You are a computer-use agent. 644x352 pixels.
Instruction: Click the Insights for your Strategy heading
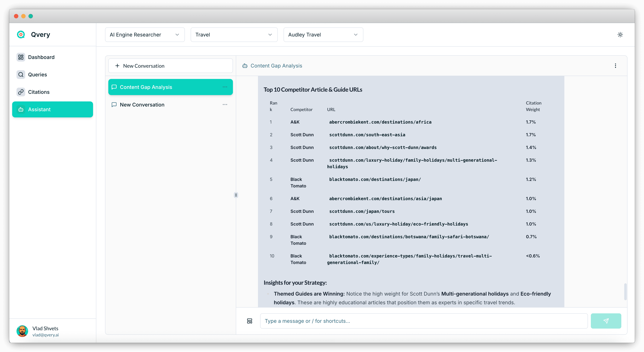pos(295,283)
